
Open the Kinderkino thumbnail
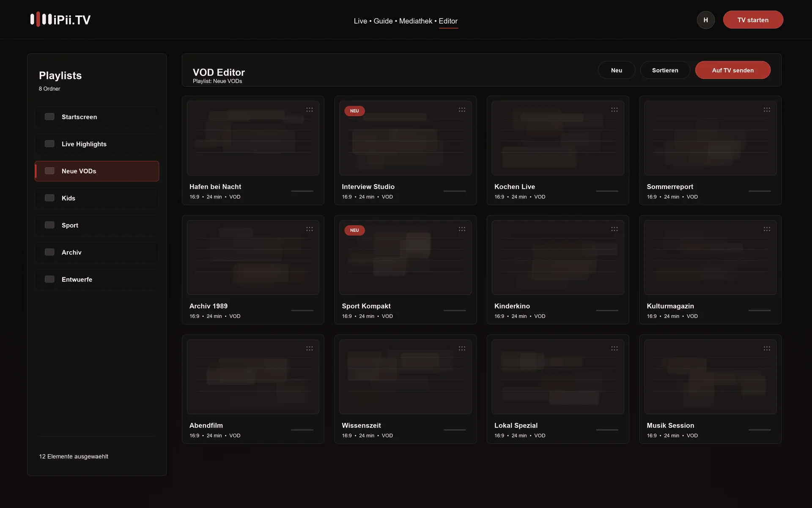[558, 257]
